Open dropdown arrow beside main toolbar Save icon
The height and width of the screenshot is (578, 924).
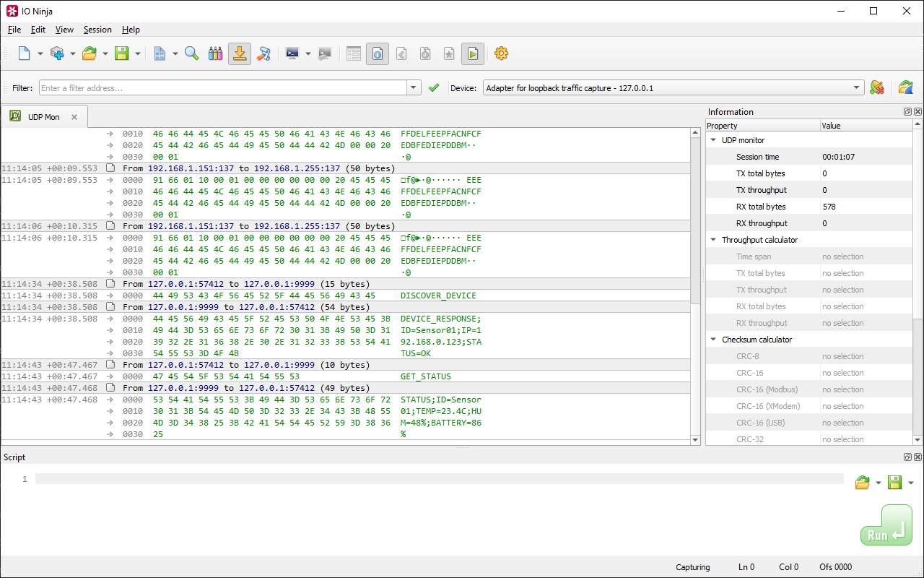tap(137, 53)
